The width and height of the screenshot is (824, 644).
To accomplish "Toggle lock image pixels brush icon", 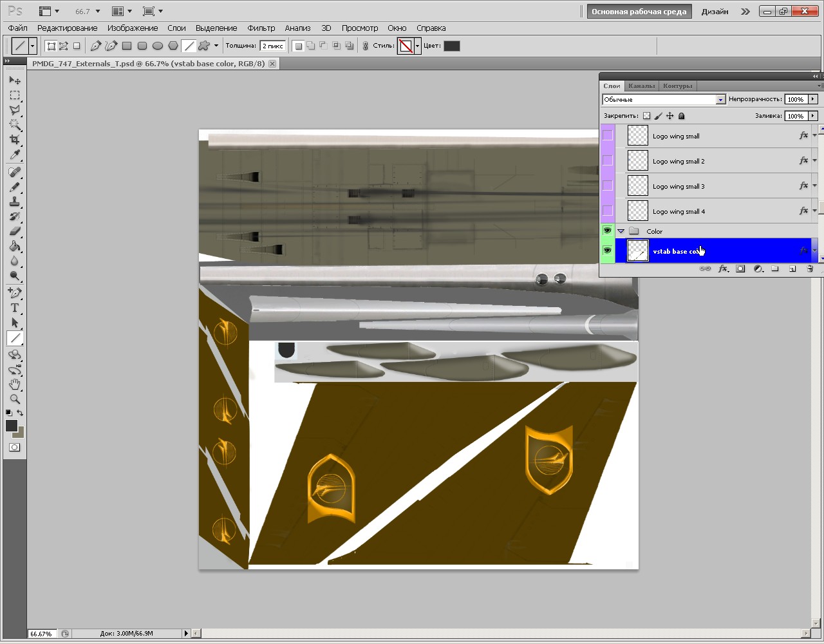I will 658,116.
